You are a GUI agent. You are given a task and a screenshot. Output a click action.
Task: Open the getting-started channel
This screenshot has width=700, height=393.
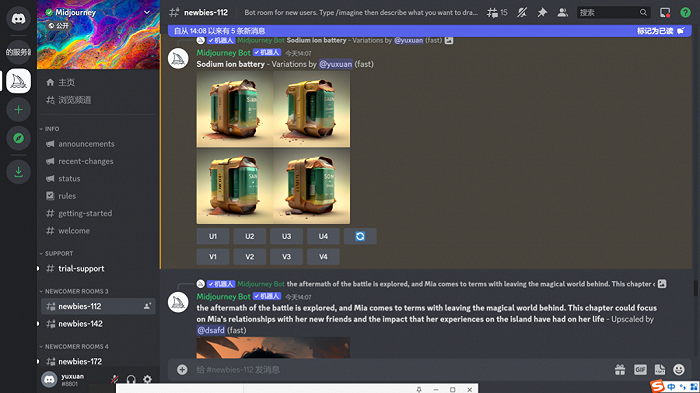98,213
